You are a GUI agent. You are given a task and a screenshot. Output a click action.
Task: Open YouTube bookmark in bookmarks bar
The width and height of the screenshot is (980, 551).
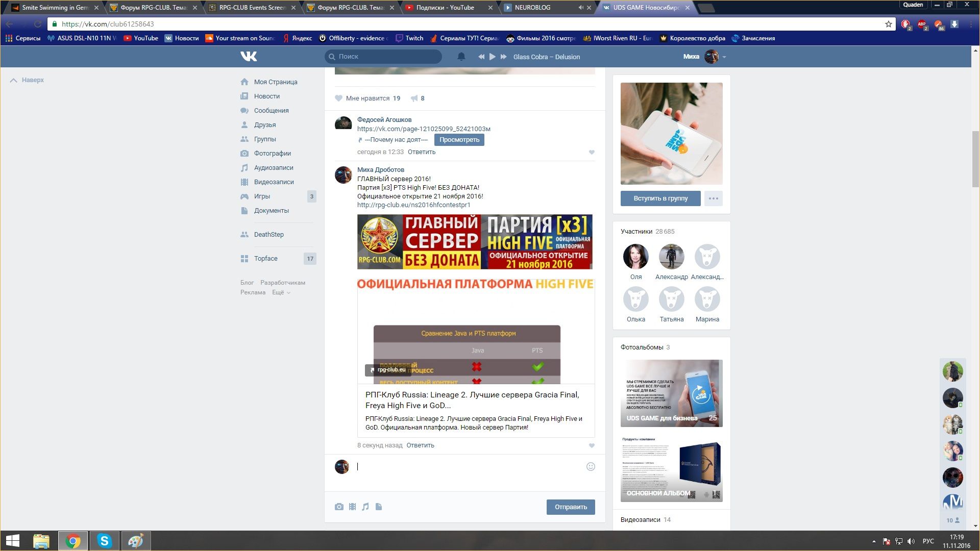(141, 38)
